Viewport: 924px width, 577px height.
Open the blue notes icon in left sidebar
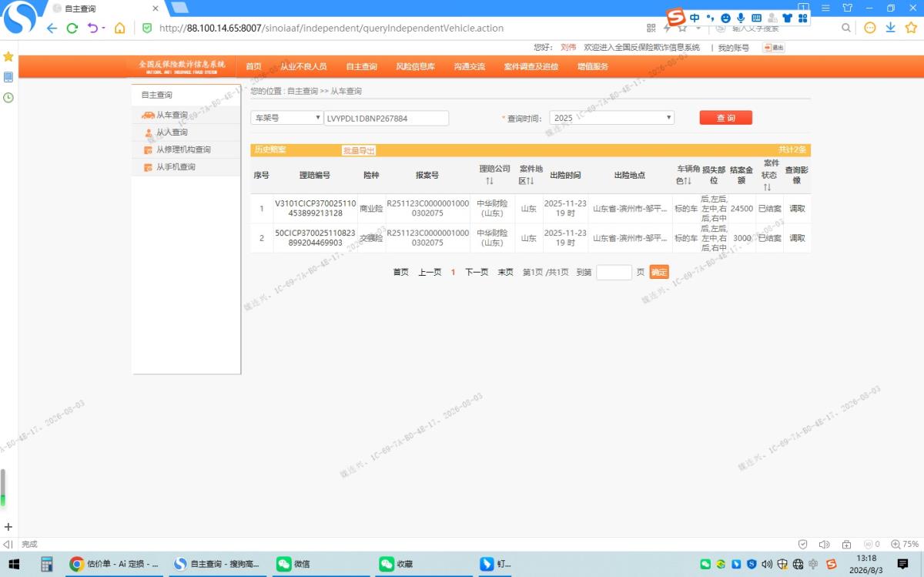tap(8, 77)
